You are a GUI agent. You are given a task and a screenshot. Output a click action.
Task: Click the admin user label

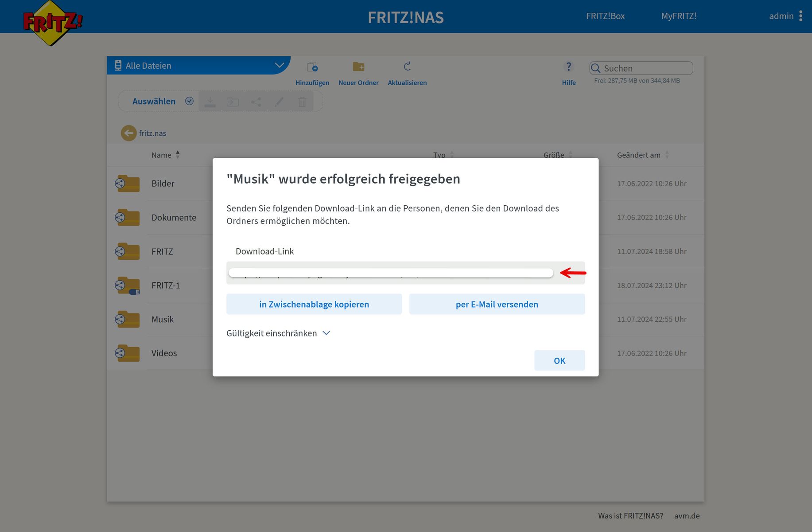[781, 16]
